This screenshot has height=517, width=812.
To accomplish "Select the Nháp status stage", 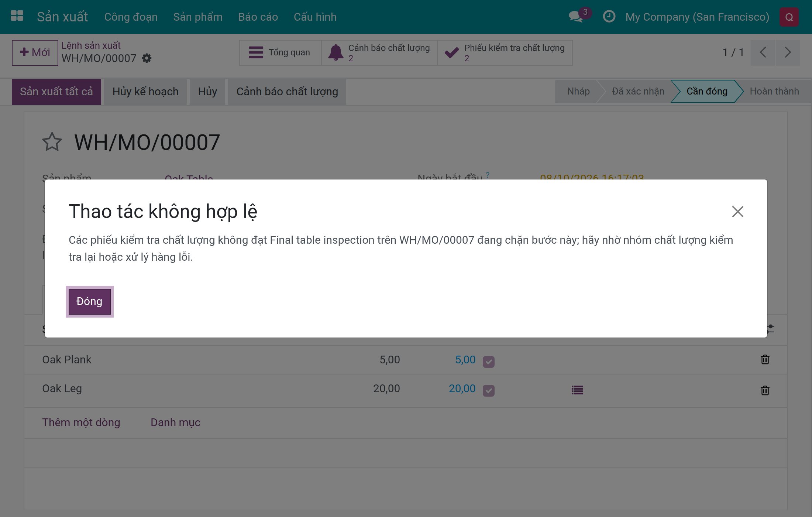I will coord(578,91).
